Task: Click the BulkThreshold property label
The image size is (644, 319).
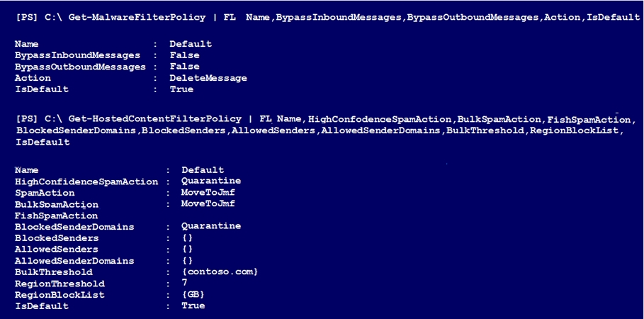Action: click(53, 272)
